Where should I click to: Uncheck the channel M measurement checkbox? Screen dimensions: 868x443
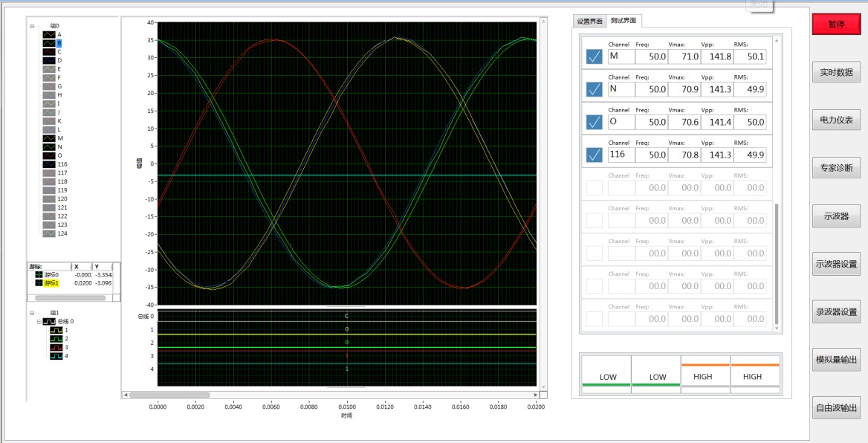pyautogui.click(x=594, y=56)
